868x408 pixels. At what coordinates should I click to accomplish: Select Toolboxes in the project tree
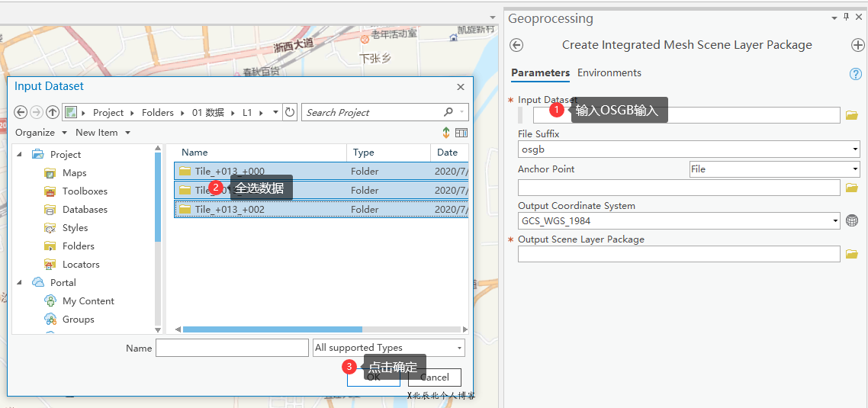(85, 191)
